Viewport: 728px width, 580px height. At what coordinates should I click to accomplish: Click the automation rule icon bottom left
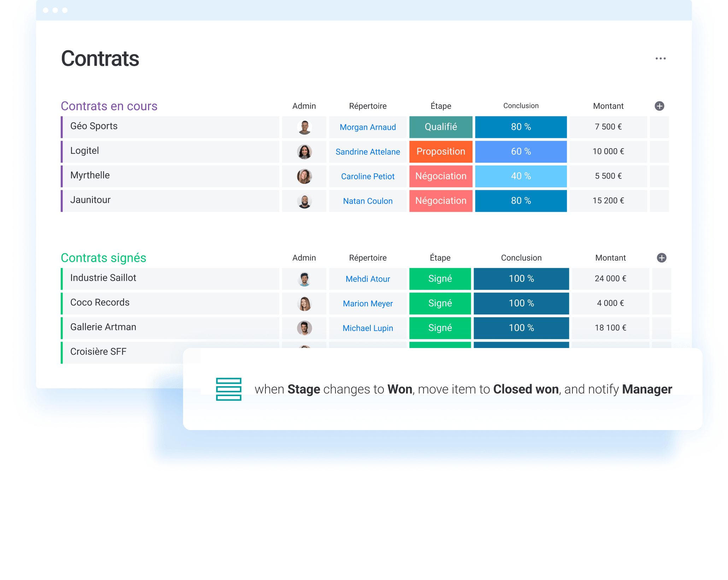click(229, 389)
